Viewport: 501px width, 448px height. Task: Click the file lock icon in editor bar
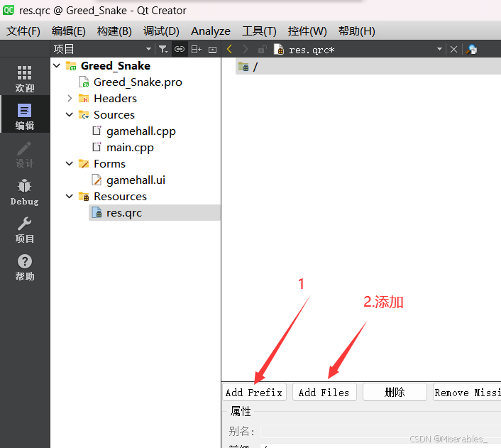262,50
